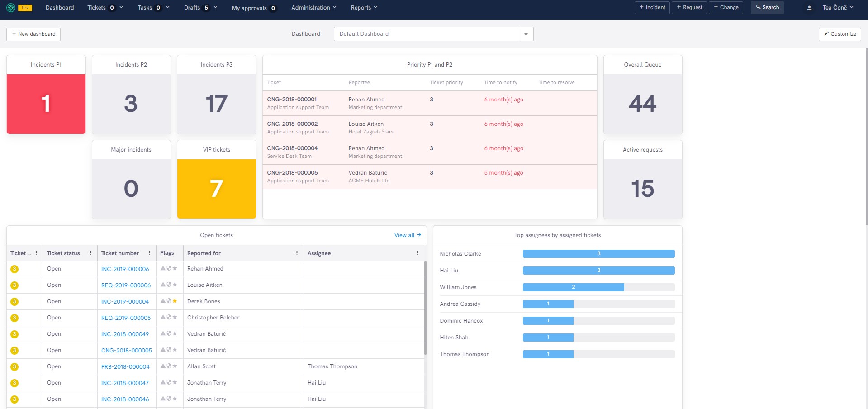868x409 pixels.
Task: Open the Reports dropdown menu
Action: click(x=364, y=8)
